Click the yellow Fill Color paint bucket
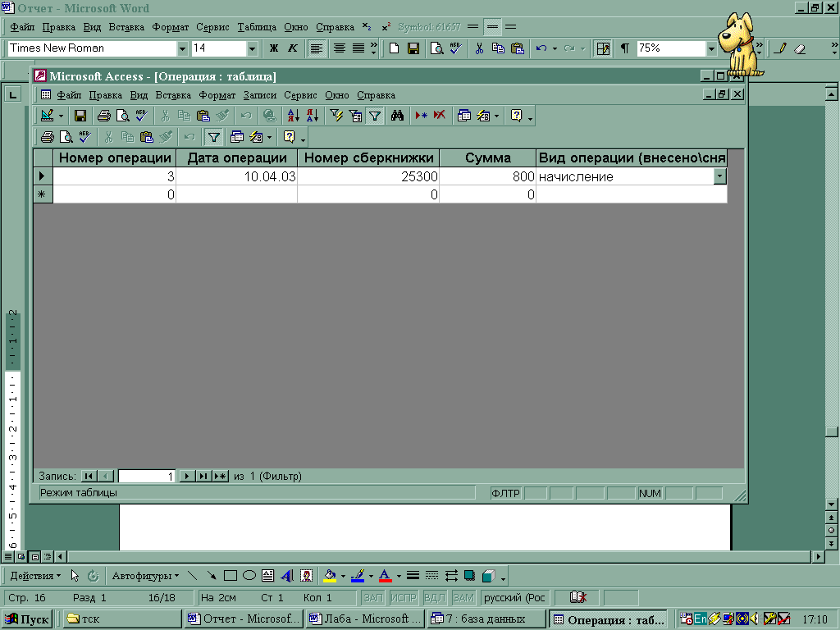The height and width of the screenshot is (630, 840). point(330,576)
